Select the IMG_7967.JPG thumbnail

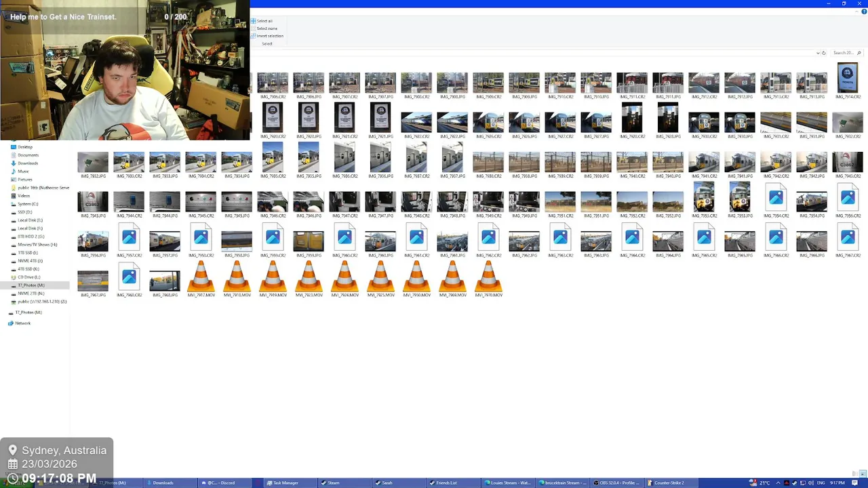[x=93, y=281]
